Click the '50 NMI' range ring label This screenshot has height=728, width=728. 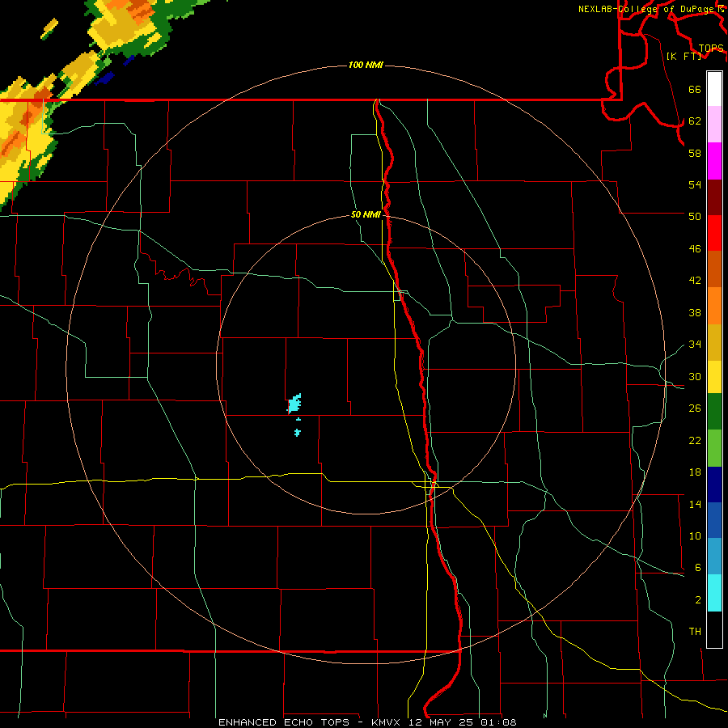tap(366, 214)
